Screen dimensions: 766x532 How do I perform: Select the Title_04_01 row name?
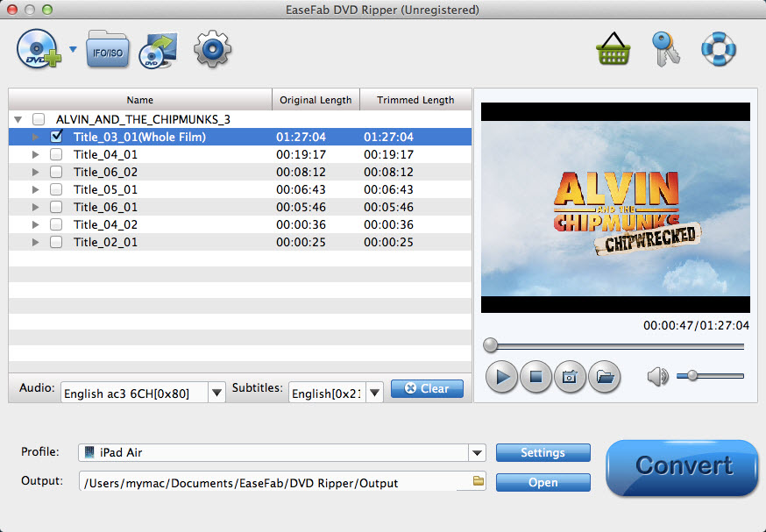click(105, 154)
